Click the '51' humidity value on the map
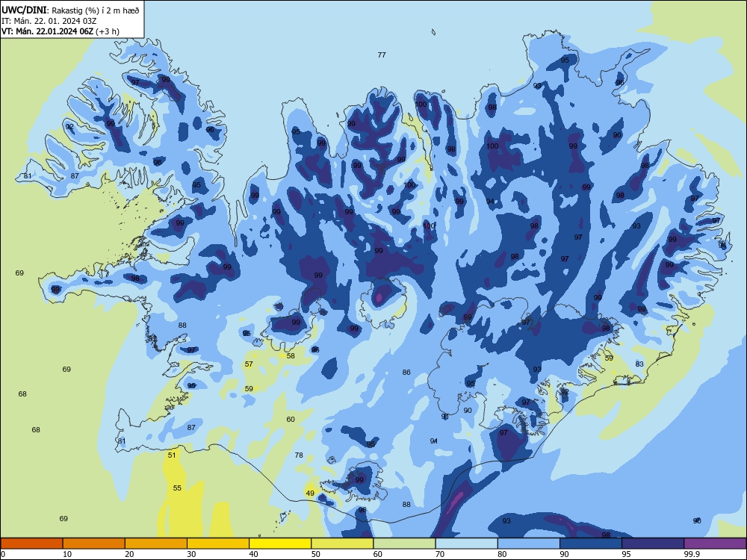Image resolution: width=747 pixels, height=560 pixels. click(172, 455)
